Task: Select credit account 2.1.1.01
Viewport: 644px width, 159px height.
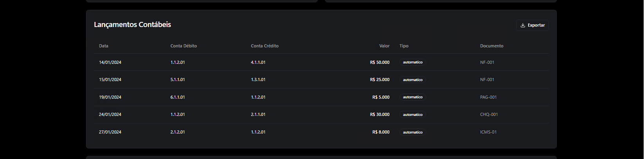Action: 258,115
